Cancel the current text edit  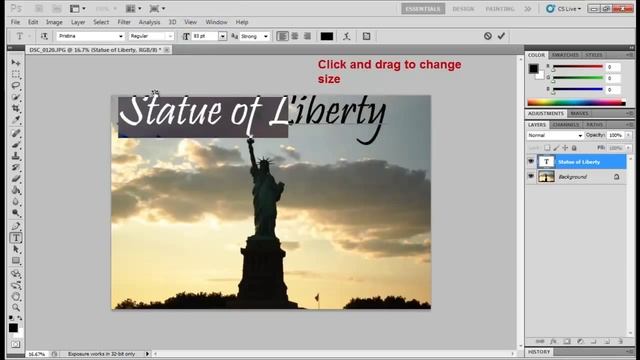coord(488,36)
